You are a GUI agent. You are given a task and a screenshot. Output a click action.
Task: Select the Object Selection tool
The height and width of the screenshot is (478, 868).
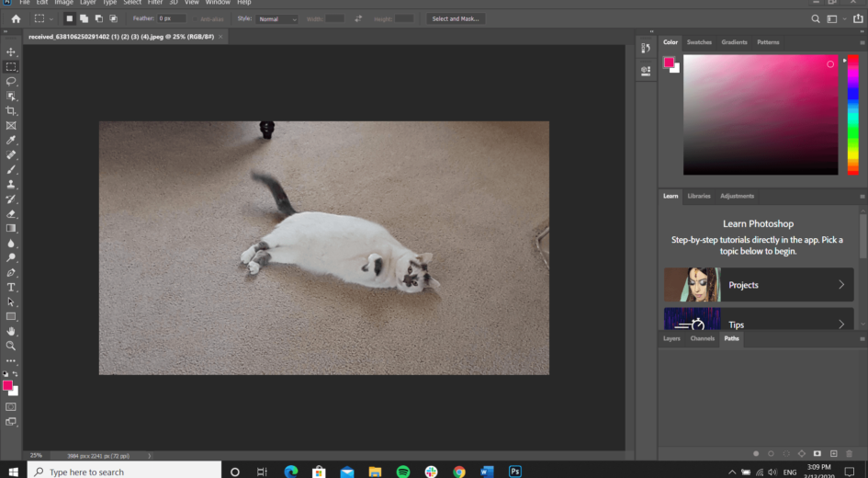[x=10, y=96]
